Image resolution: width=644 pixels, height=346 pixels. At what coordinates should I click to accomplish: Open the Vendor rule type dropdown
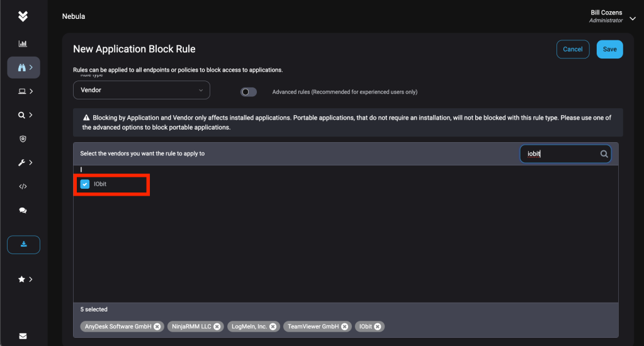[x=141, y=90]
